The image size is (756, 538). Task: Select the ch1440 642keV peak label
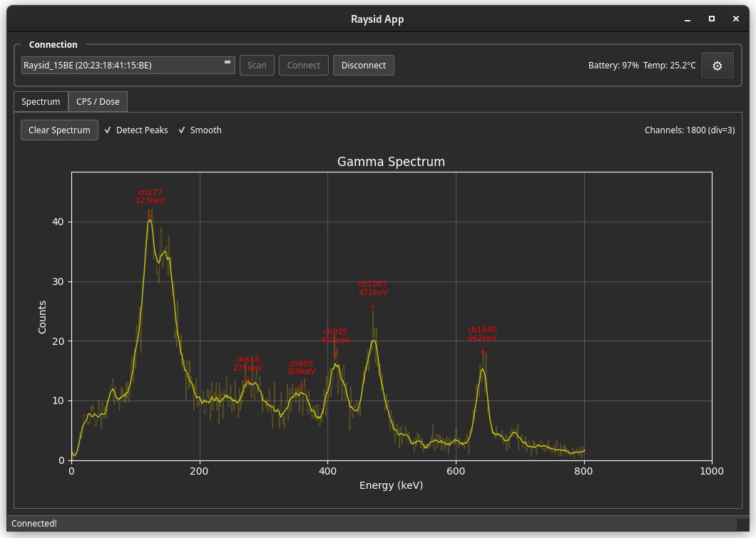tap(481, 333)
